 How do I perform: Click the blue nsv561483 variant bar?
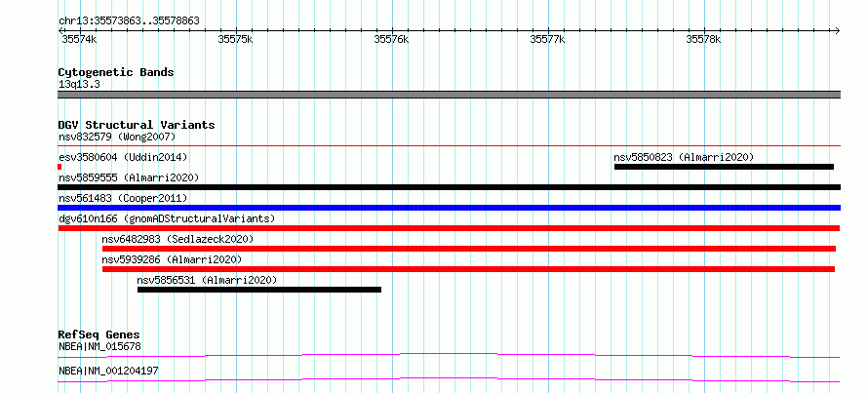[449, 208]
